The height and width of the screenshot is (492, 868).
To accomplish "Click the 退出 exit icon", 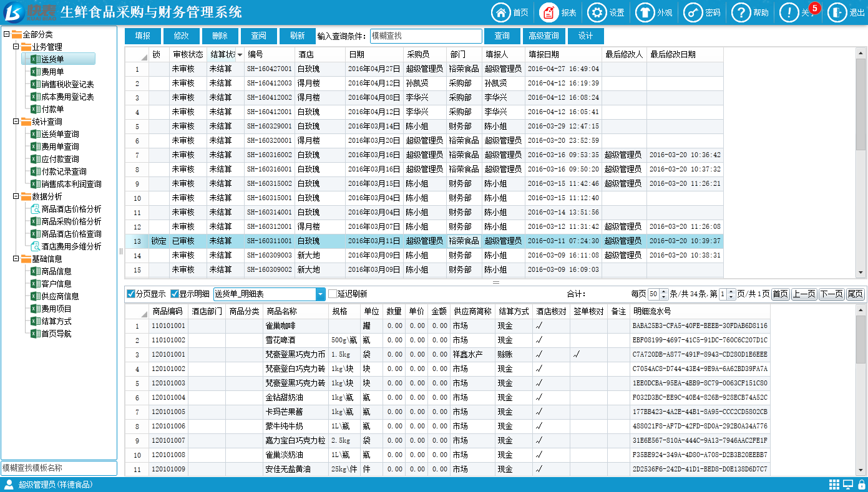I will point(837,12).
